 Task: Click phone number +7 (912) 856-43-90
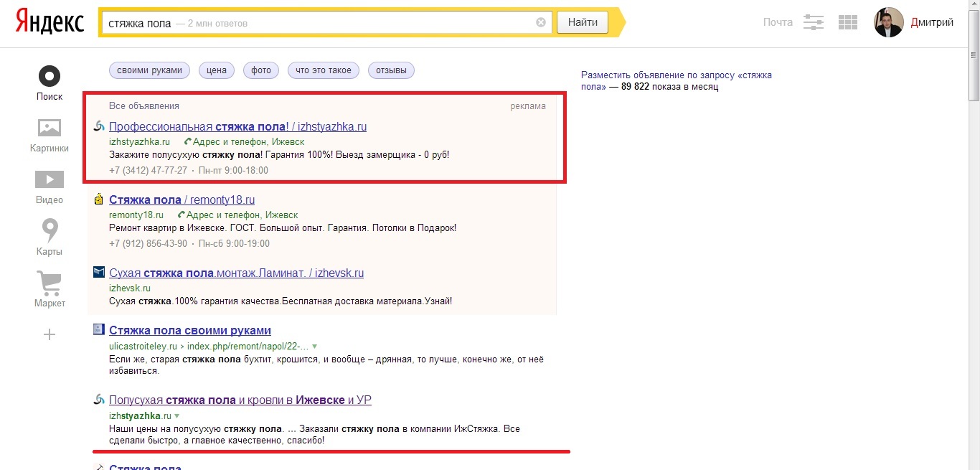[x=148, y=244]
